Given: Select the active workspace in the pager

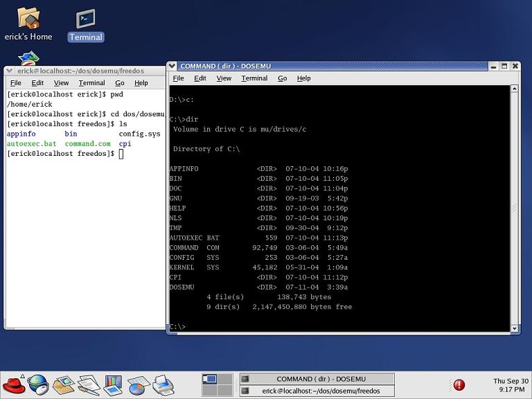Looking at the screenshot, I should (x=209, y=379).
